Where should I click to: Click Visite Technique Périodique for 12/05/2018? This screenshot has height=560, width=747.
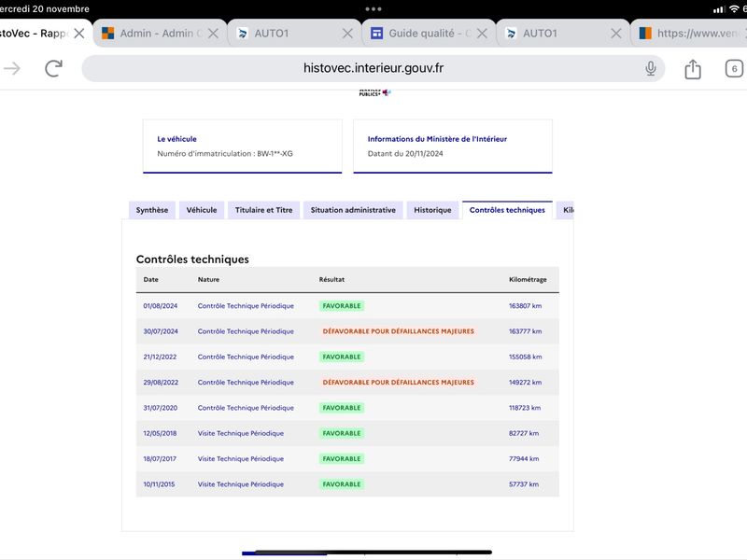pyautogui.click(x=241, y=433)
